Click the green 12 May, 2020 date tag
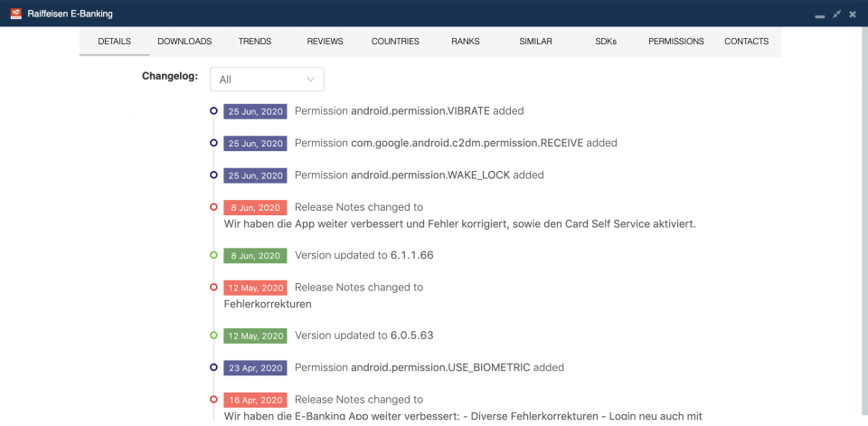Screen dimensions: 868x426 [255, 336]
